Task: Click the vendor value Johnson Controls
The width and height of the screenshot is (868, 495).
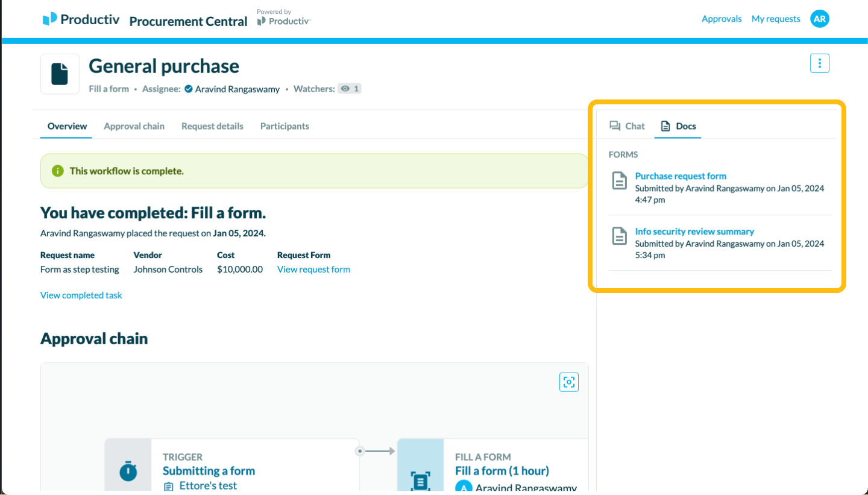Action: 168,270
